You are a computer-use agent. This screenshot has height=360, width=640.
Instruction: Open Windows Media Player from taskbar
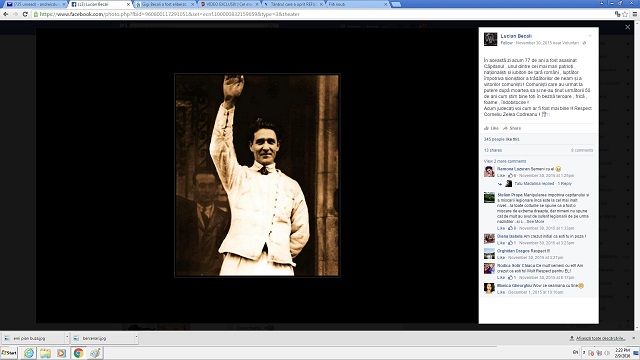61,353
